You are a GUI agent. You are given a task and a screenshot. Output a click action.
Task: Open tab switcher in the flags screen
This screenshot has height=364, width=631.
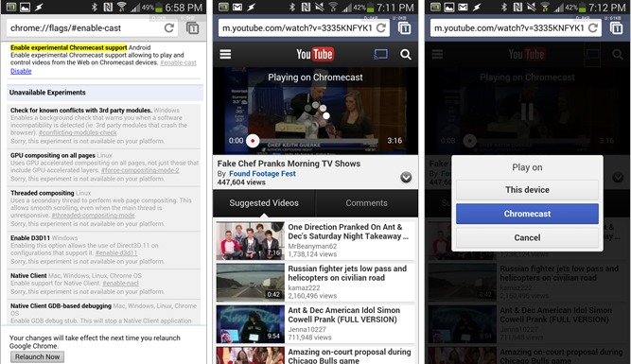click(x=192, y=28)
